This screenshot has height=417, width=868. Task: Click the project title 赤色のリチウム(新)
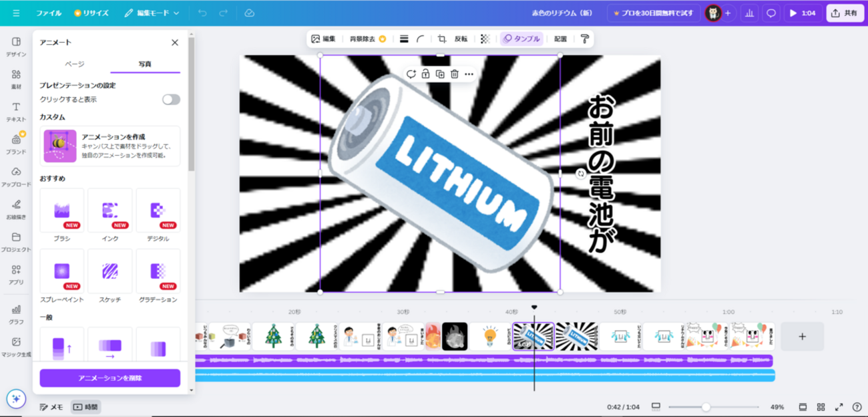point(562,13)
